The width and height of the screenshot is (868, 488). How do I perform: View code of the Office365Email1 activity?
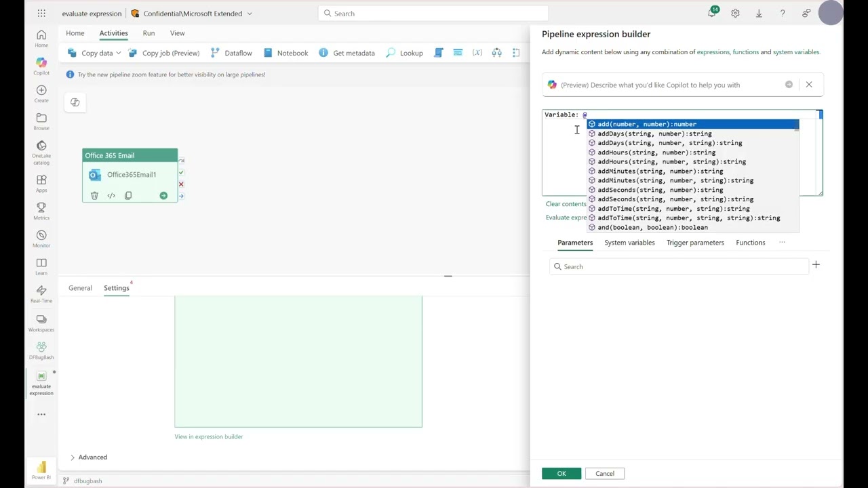[111, 196]
